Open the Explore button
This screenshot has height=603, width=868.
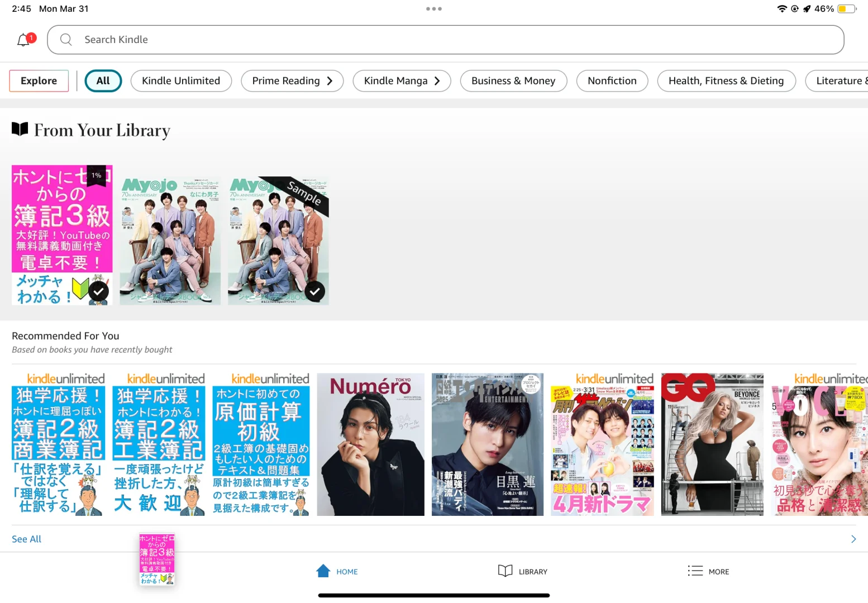[x=39, y=81]
